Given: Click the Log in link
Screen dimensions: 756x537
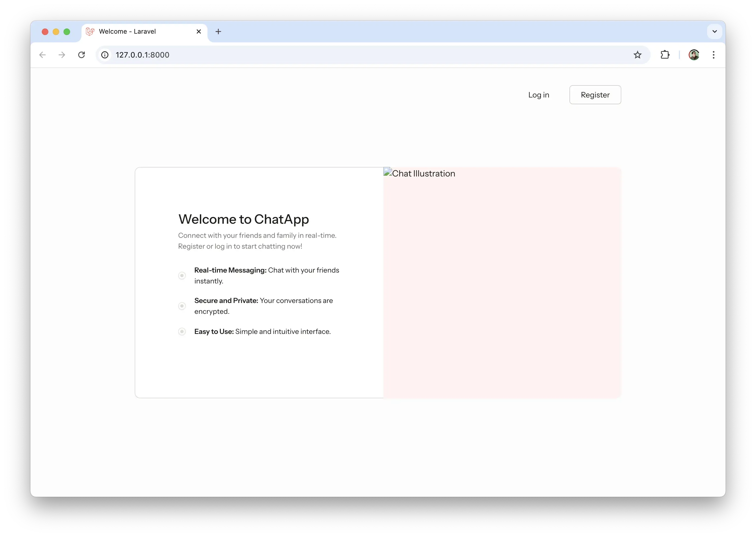Looking at the screenshot, I should point(538,95).
